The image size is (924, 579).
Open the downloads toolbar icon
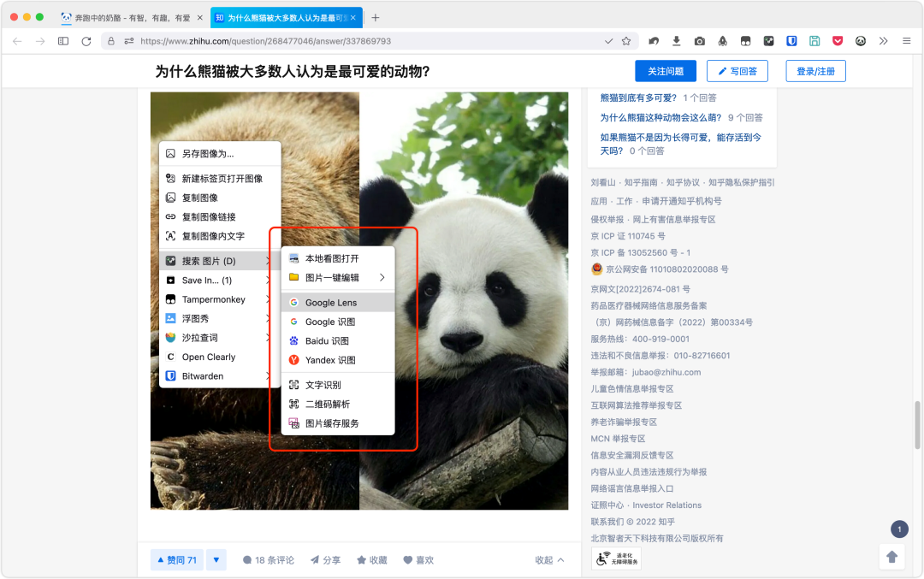coord(677,41)
